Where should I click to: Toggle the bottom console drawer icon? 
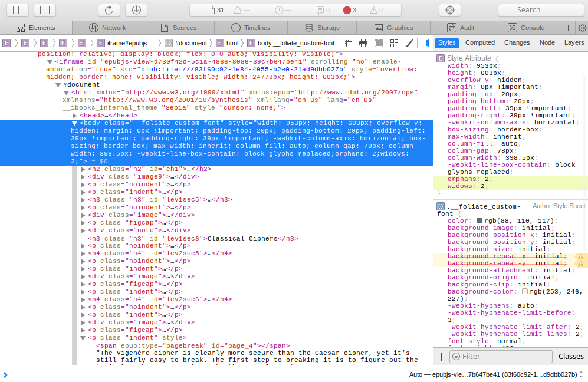click(x=45, y=10)
